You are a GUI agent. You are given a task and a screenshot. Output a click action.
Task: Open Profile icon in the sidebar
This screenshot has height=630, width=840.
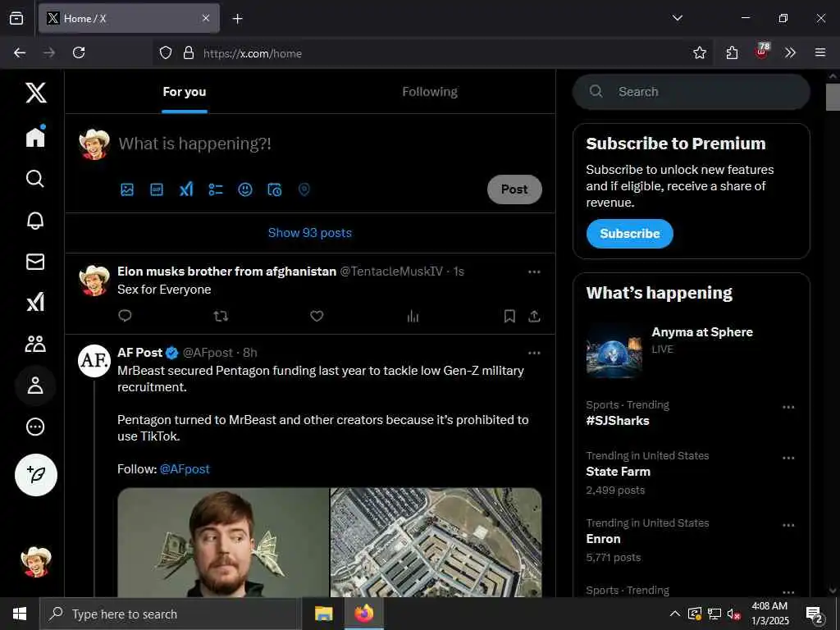pos(35,386)
